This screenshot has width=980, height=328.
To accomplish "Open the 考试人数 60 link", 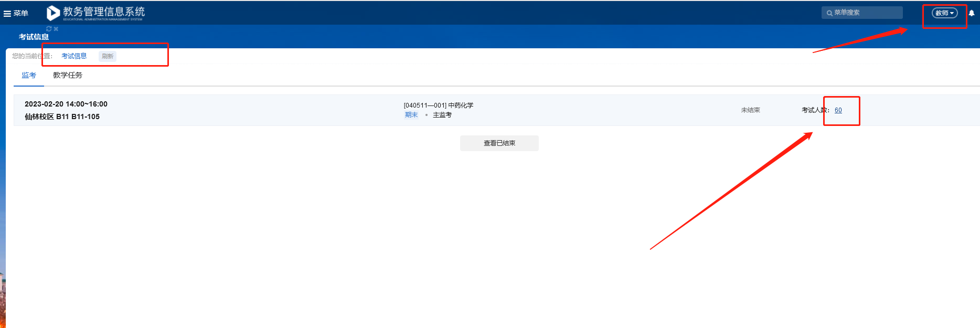I will tap(838, 110).
